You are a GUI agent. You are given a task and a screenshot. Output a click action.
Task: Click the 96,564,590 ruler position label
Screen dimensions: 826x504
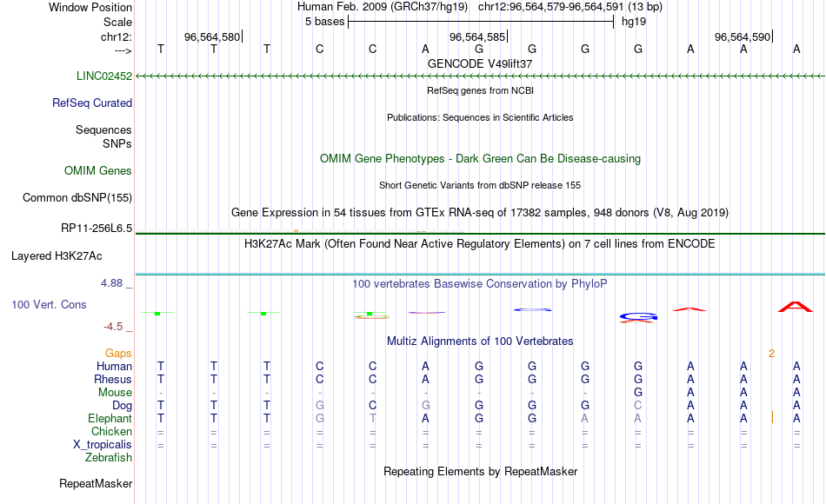coord(743,36)
